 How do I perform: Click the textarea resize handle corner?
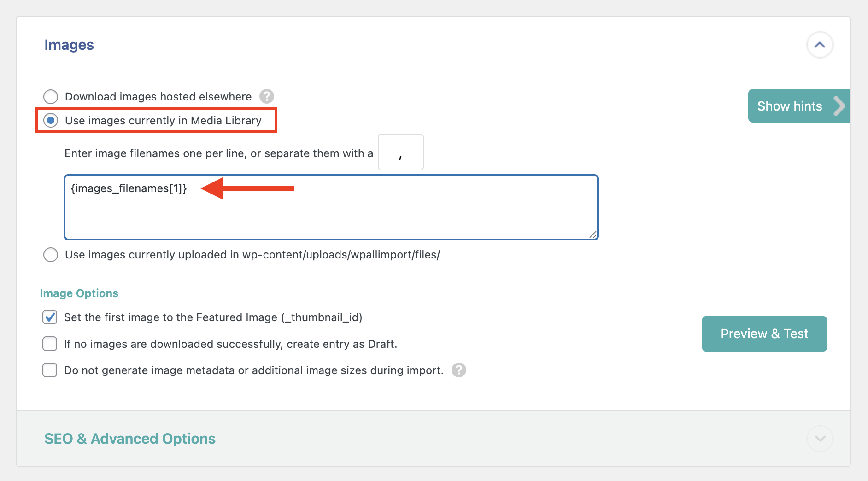point(593,235)
